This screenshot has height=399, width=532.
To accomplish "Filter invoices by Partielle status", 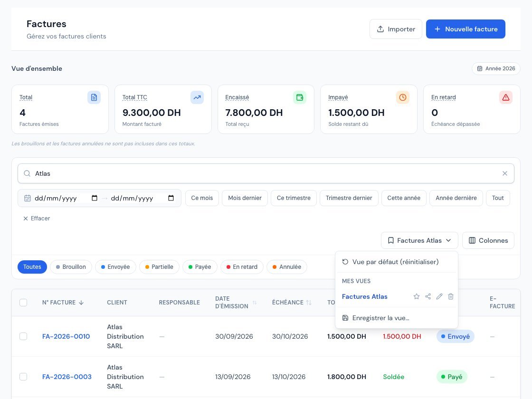I will click(x=159, y=267).
